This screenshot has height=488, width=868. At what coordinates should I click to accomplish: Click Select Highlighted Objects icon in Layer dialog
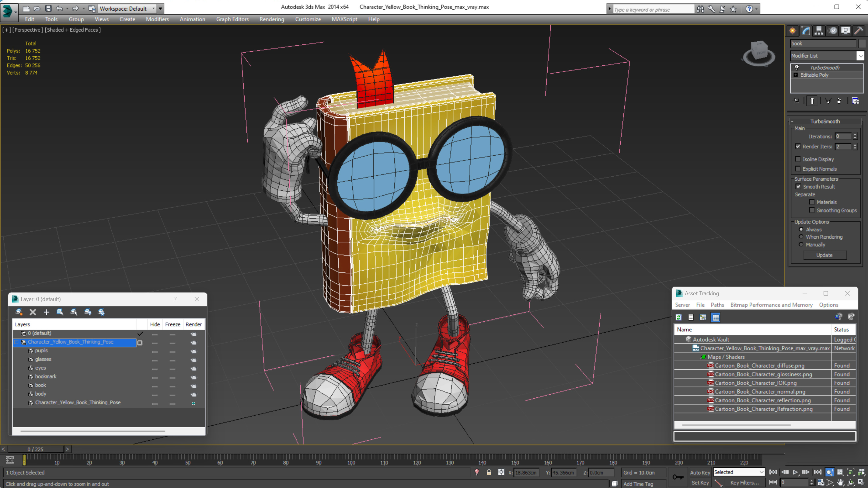click(60, 312)
